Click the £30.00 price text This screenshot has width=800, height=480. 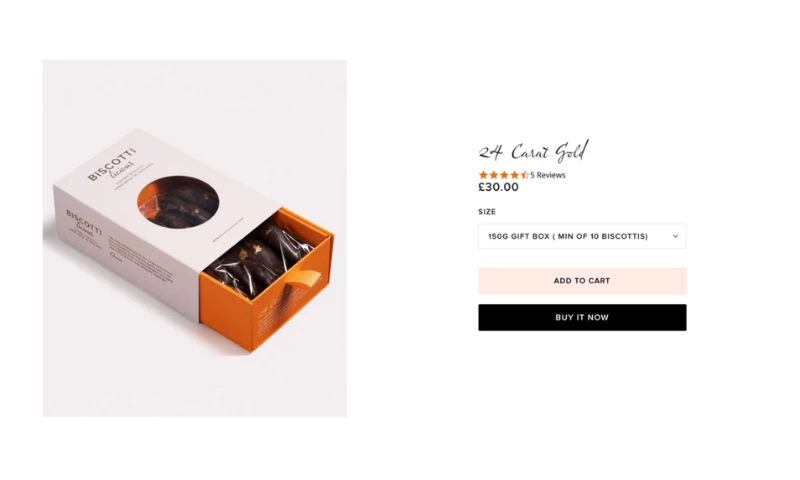coord(498,187)
